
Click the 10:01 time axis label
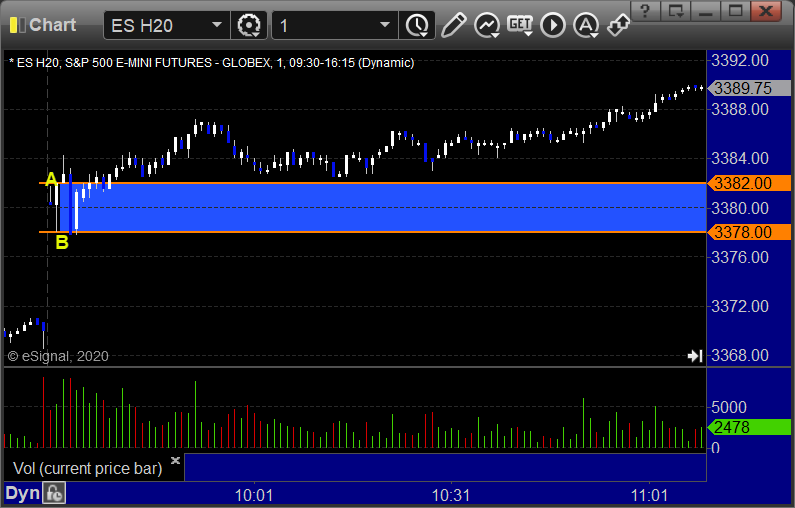[254, 495]
